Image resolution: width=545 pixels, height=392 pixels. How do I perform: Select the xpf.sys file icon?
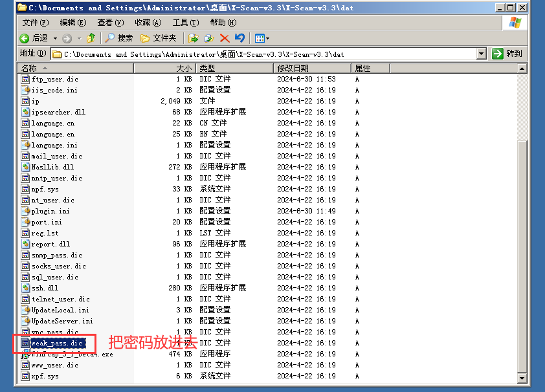[x=25, y=376]
